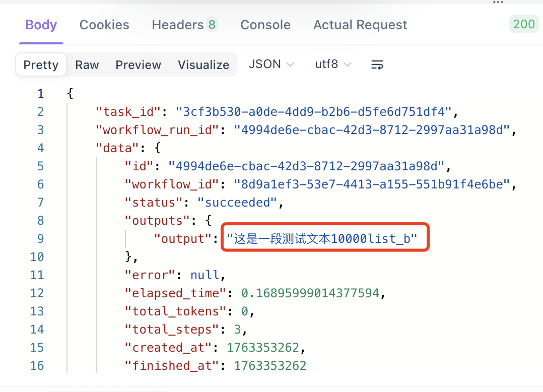
Task: Click line number 8 beside outputs
Action: pyautogui.click(x=40, y=221)
